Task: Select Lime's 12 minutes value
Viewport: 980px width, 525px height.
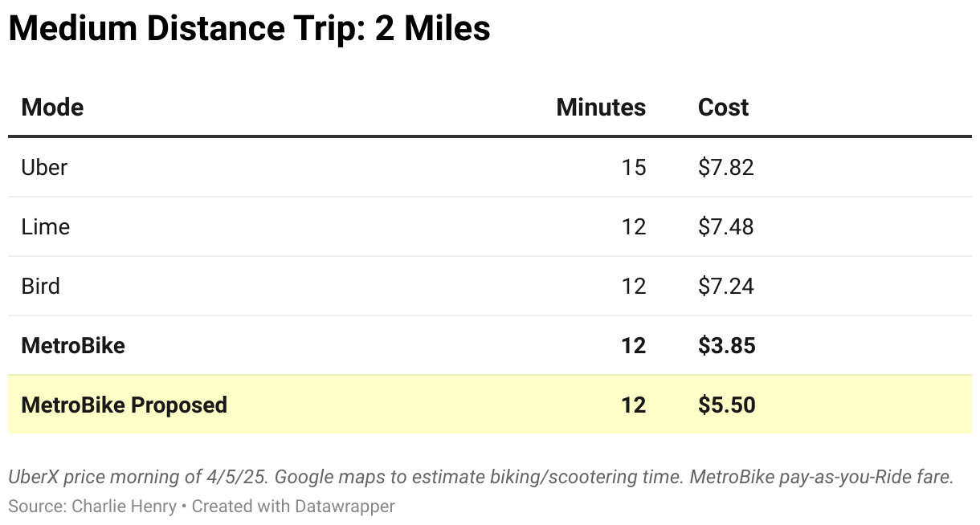Action: click(x=633, y=226)
